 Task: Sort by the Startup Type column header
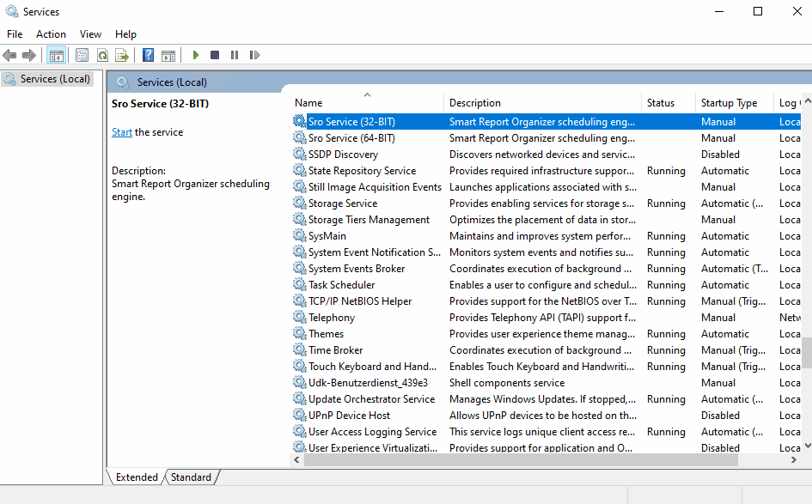[x=734, y=102]
